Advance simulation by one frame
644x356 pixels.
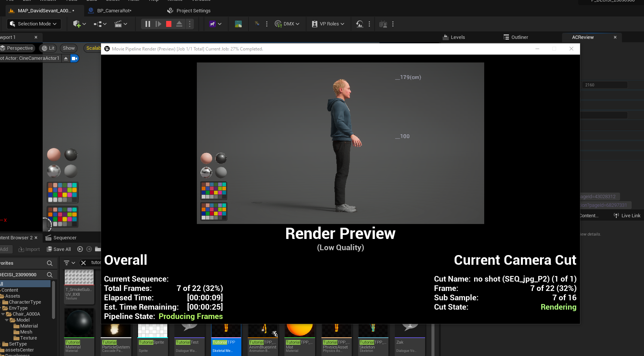[158, 24]
